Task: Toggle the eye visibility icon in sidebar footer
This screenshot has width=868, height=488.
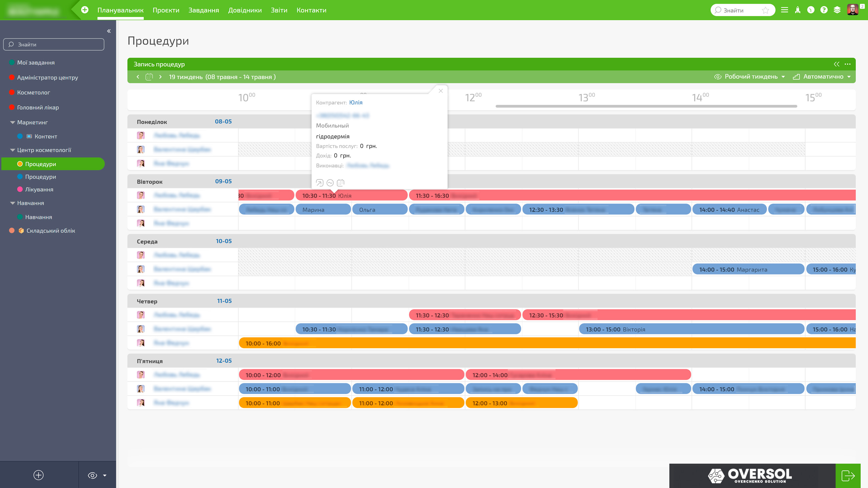Action: (92, 475)
